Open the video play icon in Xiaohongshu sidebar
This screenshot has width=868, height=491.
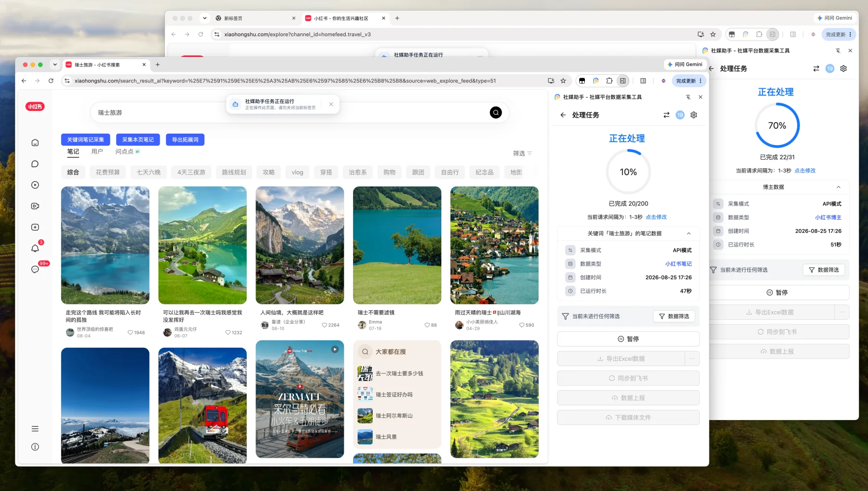(35, 185)
